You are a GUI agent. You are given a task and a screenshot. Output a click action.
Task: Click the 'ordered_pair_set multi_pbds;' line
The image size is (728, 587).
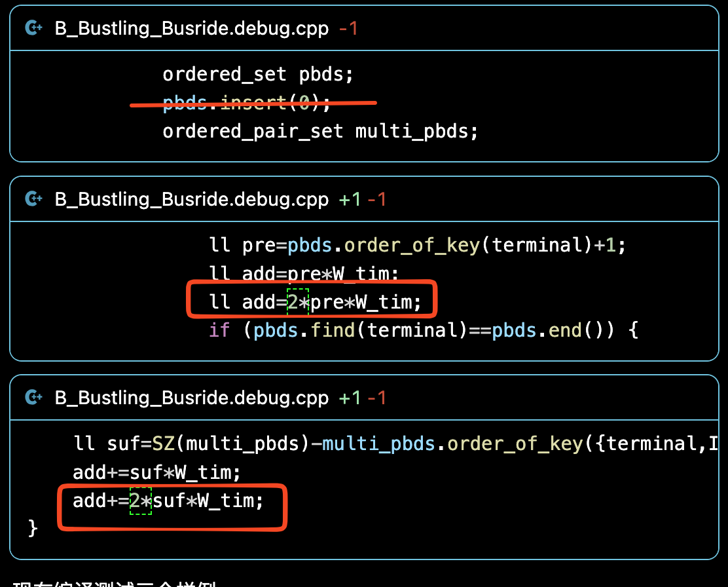pyautogui.click(x=320, y=131)
